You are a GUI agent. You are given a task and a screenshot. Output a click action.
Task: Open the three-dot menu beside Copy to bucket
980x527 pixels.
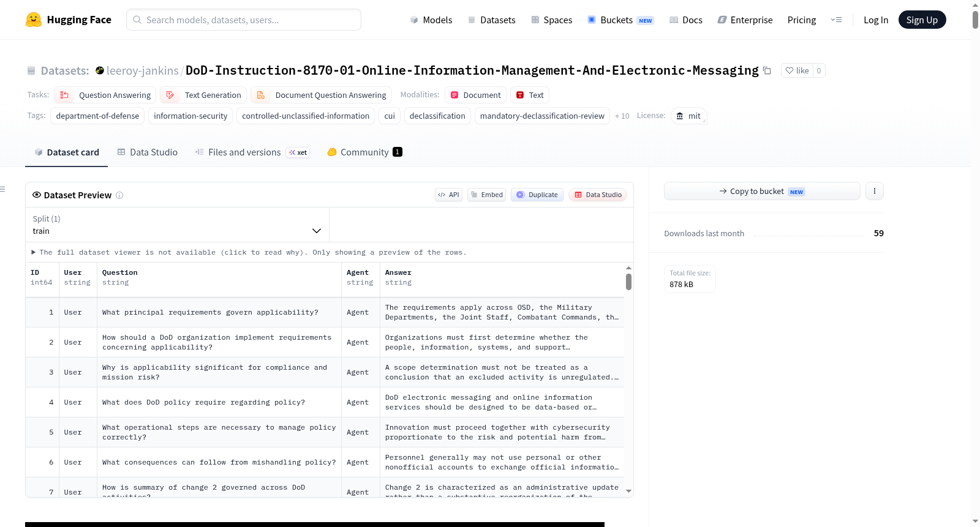pyautogui.click(x=875, y=191)
